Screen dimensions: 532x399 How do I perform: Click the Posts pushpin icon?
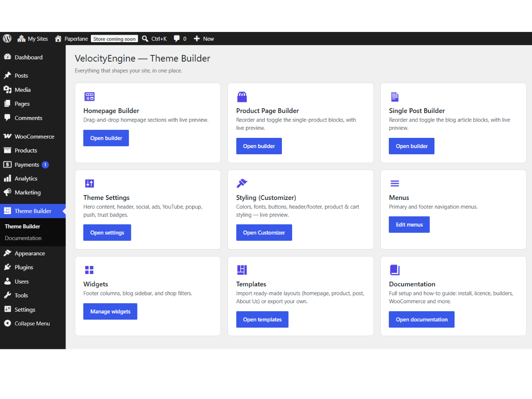pos(7,75)
